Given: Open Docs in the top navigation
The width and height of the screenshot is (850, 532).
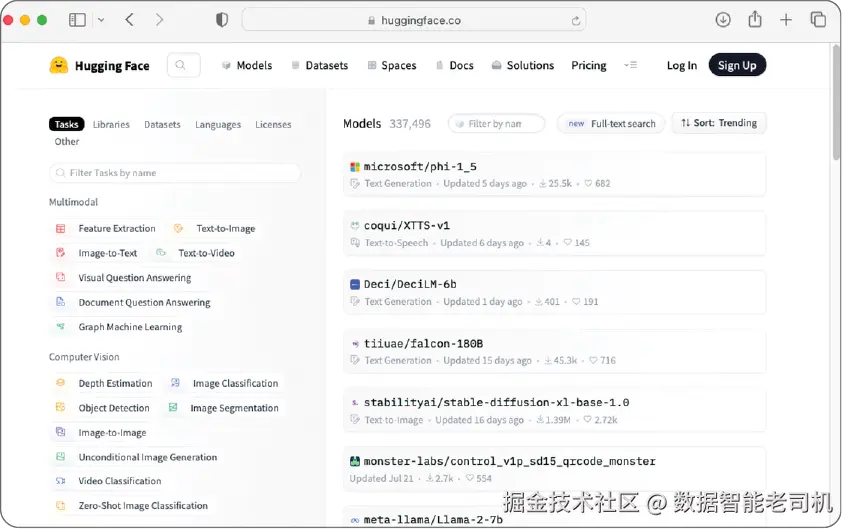Looking at the screenshot, I should [x=455, y=66].
